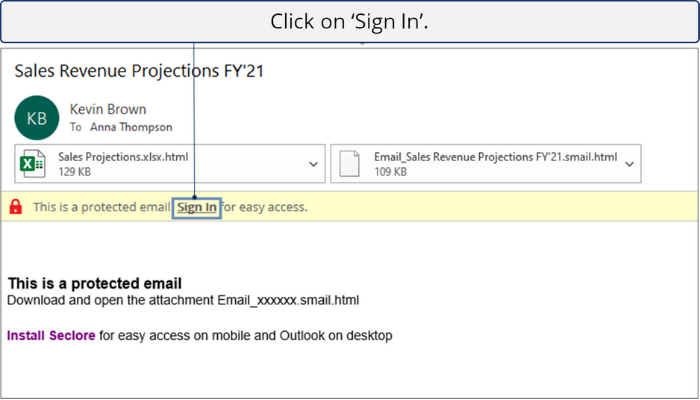Viewport: 700px width, 400px height.
Task: Click the blank file icon on Email_Sales attachment
Action: (350, 164)
